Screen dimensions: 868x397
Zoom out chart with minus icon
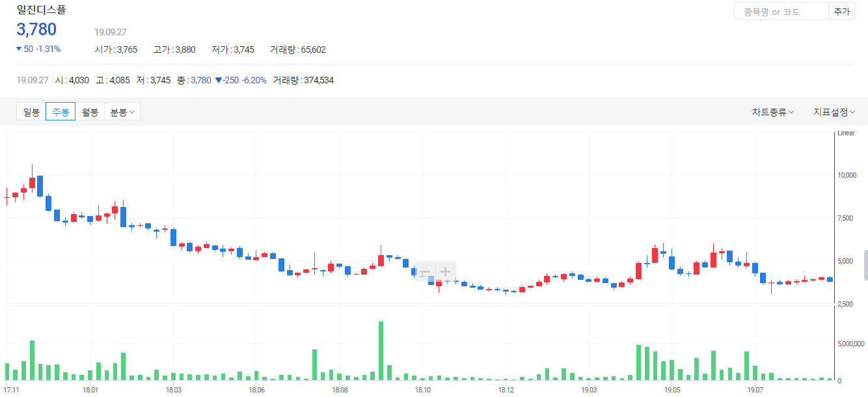(425, 272)
